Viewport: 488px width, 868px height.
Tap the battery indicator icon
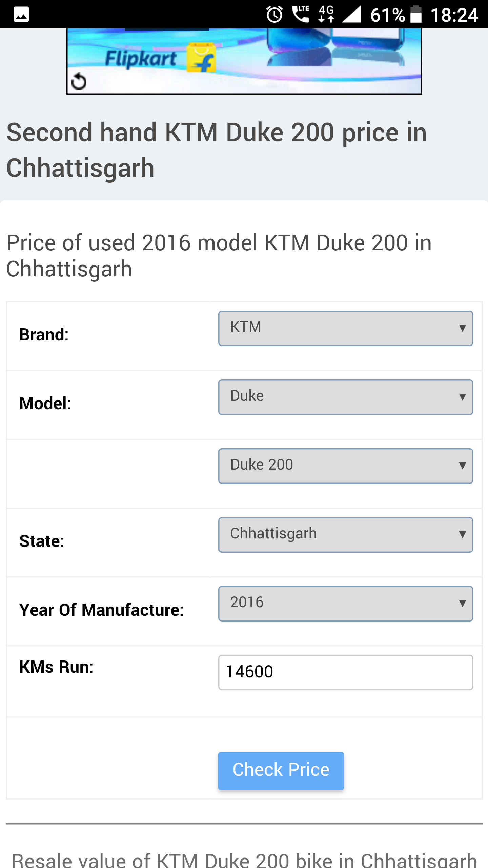coord(416,15)
